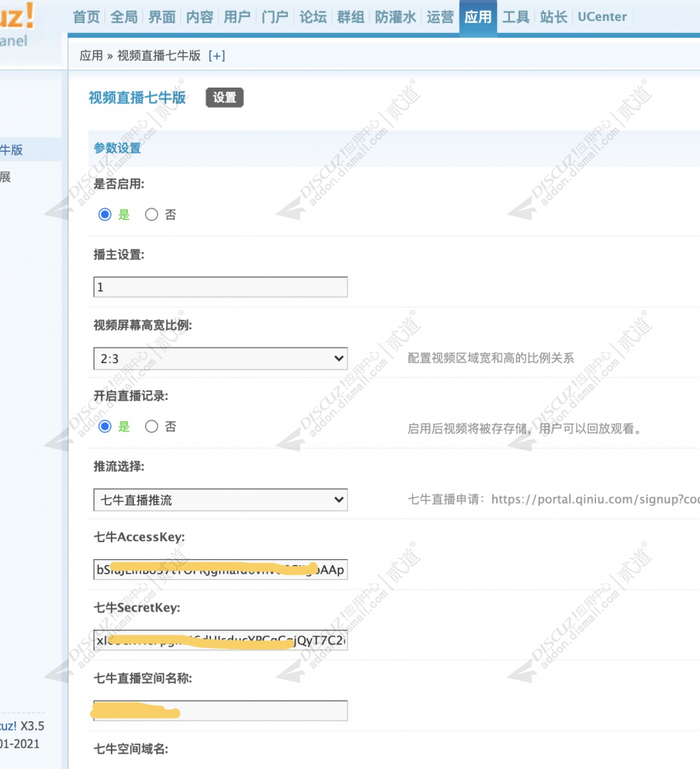Click 应用 in the breadcrumb path

tap(92, 56)
